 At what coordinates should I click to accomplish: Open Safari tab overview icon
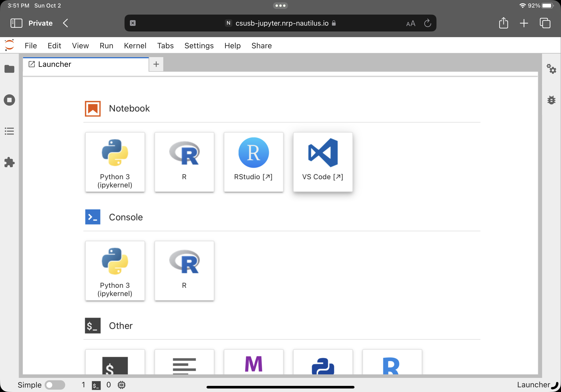point(545,23)
